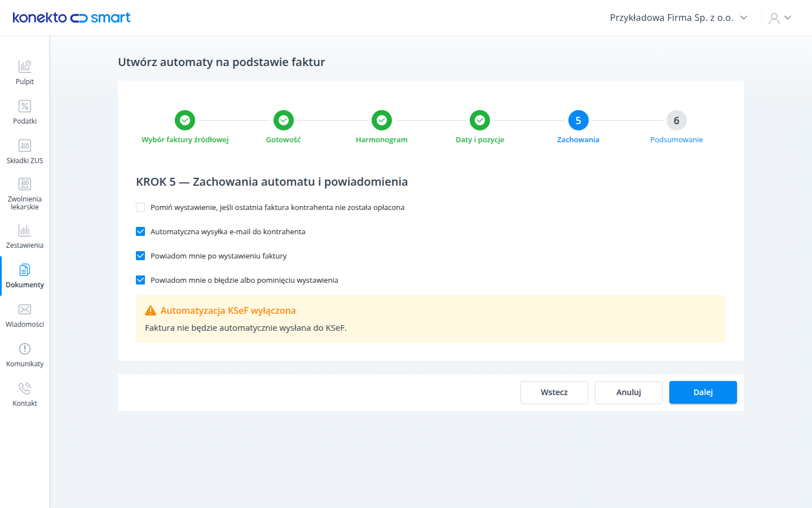Expand the Przykładowa Firma company dropdown
This screenshot has width=812, height=508.
[678, 17]
